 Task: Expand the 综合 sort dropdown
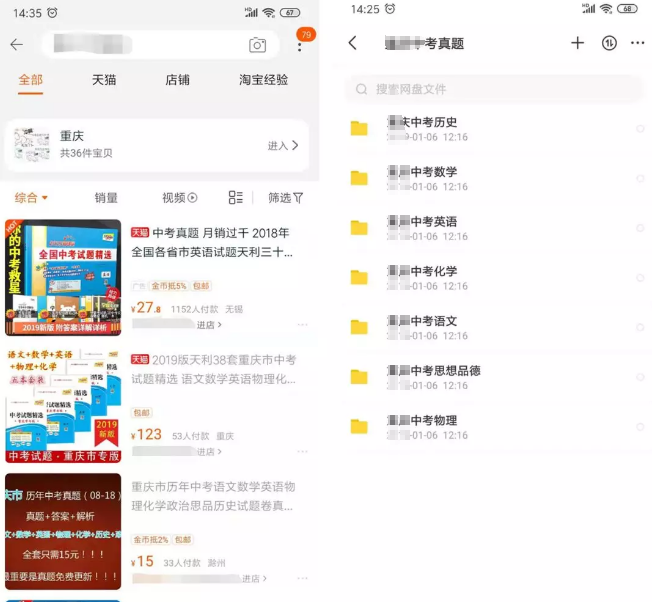coord(31,197)
